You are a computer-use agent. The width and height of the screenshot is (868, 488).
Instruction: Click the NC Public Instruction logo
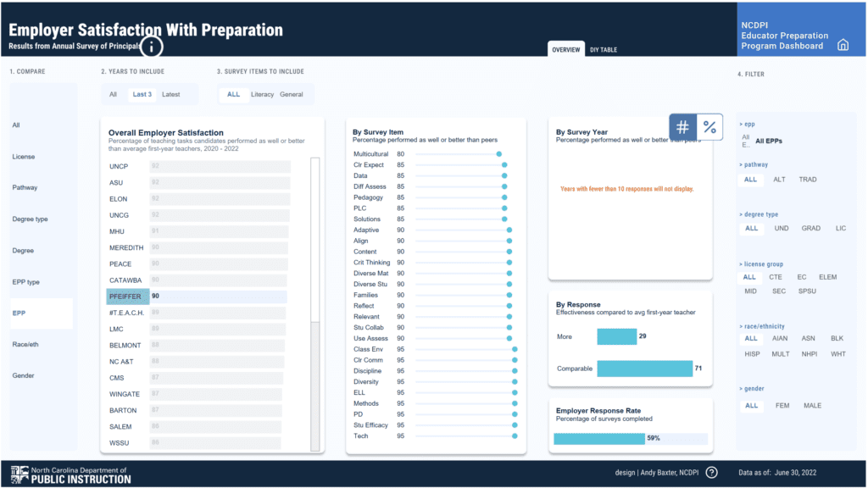71,474
